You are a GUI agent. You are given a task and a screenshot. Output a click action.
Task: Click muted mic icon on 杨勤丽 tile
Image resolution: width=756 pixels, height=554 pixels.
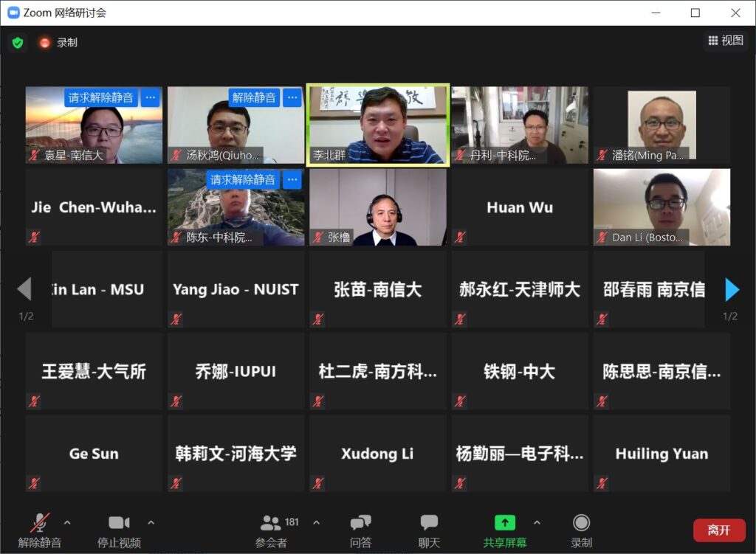point(460,482)
